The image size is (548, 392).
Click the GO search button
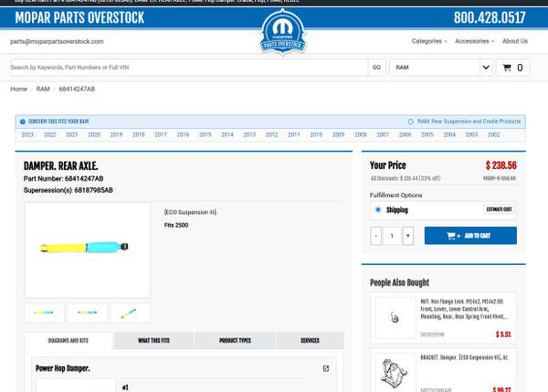pyautogui.click(x=376, y=68)
